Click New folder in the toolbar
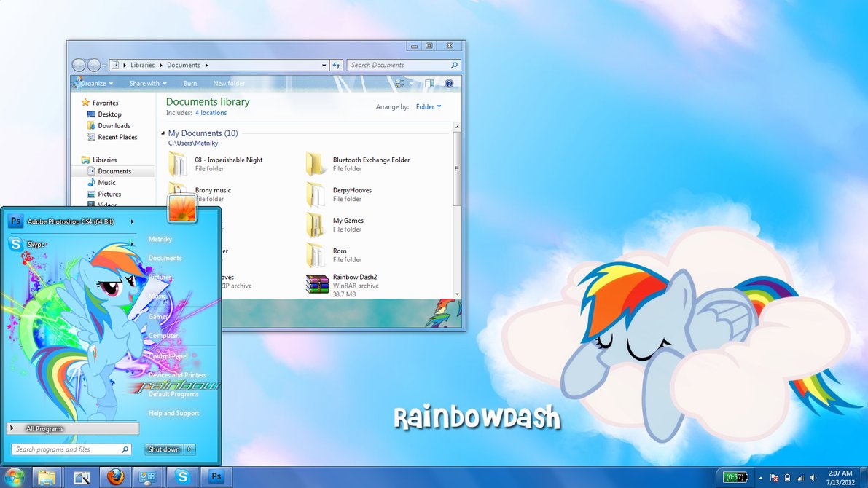The image size is (868, 488). [229, 84]
